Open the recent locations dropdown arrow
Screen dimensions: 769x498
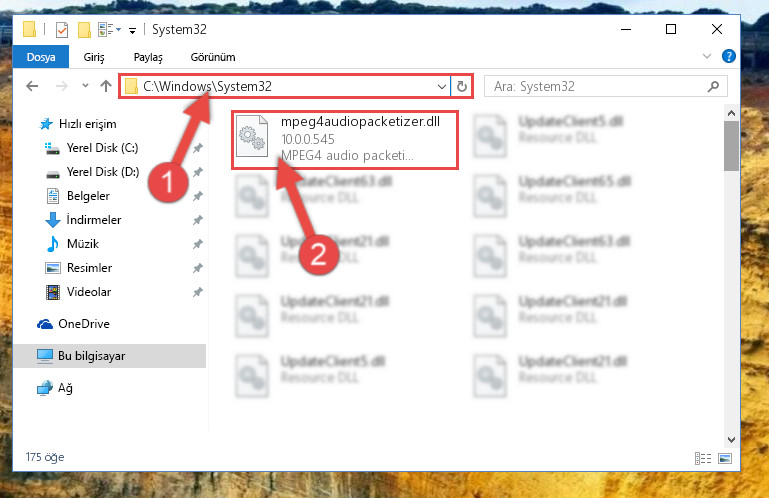click(x=85, y=86)
